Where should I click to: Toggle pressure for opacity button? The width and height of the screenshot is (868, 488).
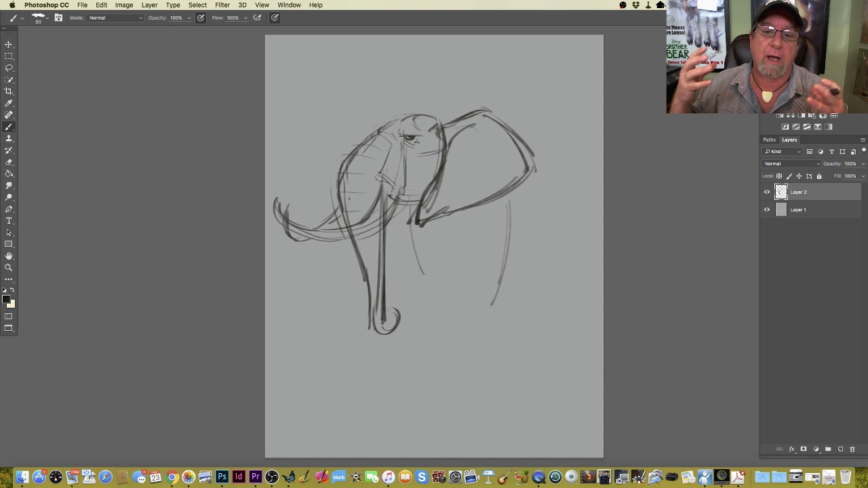click(x=201, y=18)
